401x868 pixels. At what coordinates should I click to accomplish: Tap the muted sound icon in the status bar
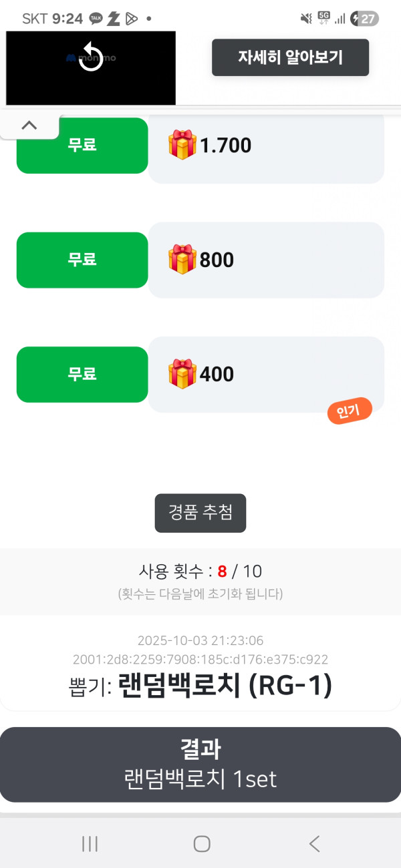click(x=306, y=19)
